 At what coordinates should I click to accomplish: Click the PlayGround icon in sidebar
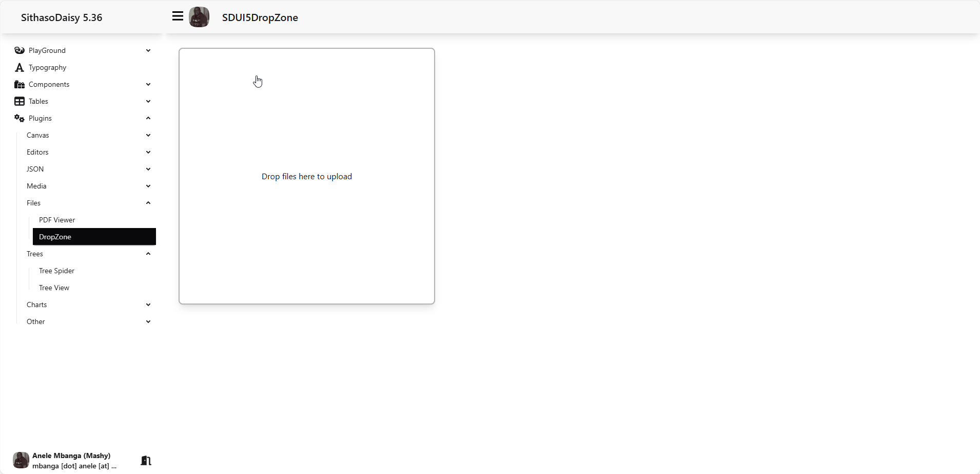click(x=19, y=50)
